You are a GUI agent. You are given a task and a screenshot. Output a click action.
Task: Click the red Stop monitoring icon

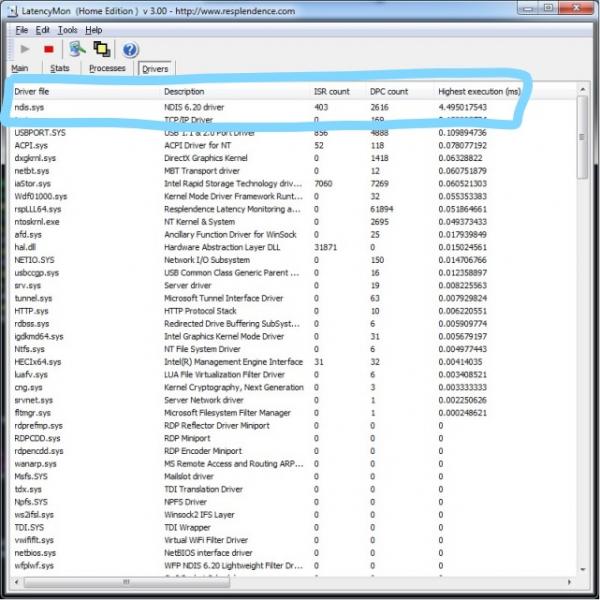coord(49,49)
